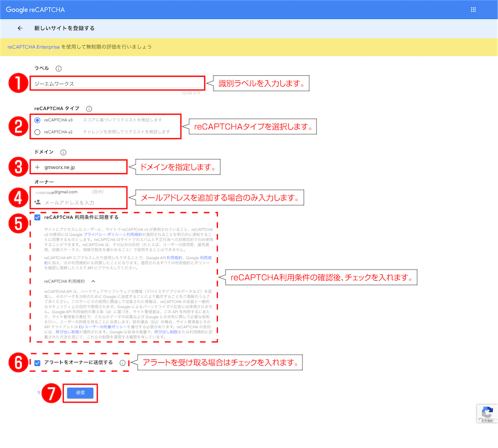Toggle the アラートをオーナーに送信する checkbox

pyautogui.click(x=37, y=363)
